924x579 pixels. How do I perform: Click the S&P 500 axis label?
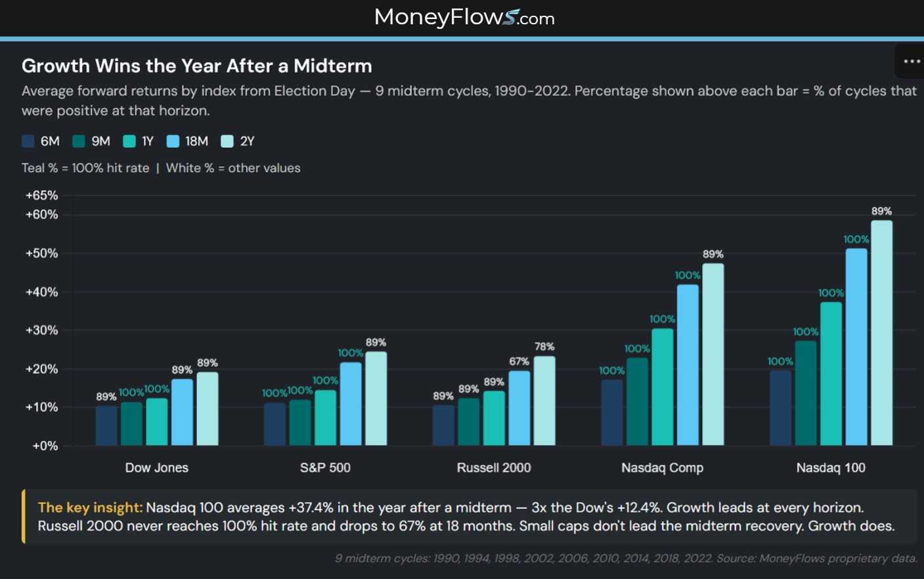click(x=325, y=468)
